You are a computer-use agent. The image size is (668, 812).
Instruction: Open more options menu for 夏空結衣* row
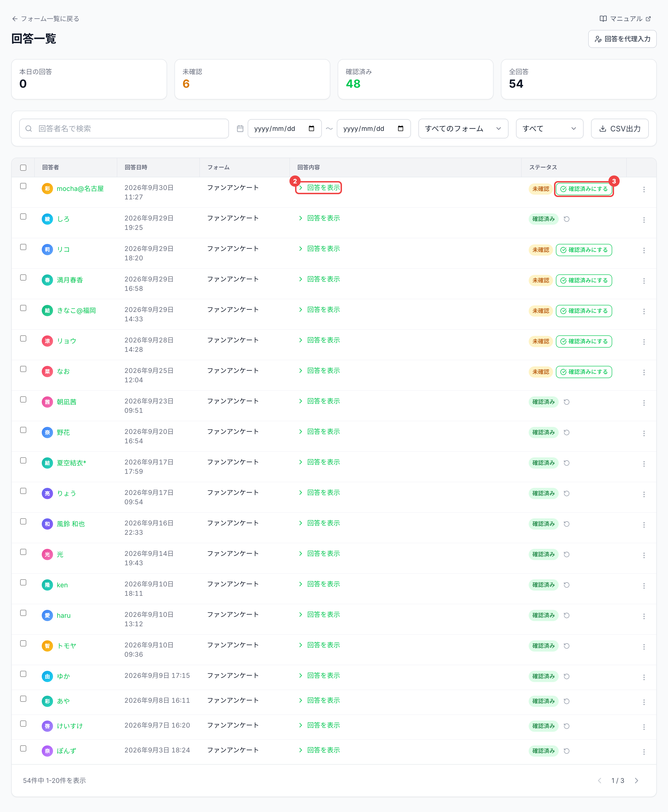pos(644,464)
